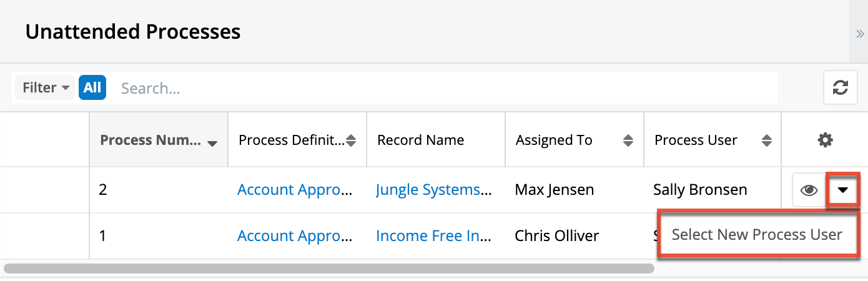868x281 pixels.
Task: Click the refresh list icon button
Action: [x=840, y=88]
